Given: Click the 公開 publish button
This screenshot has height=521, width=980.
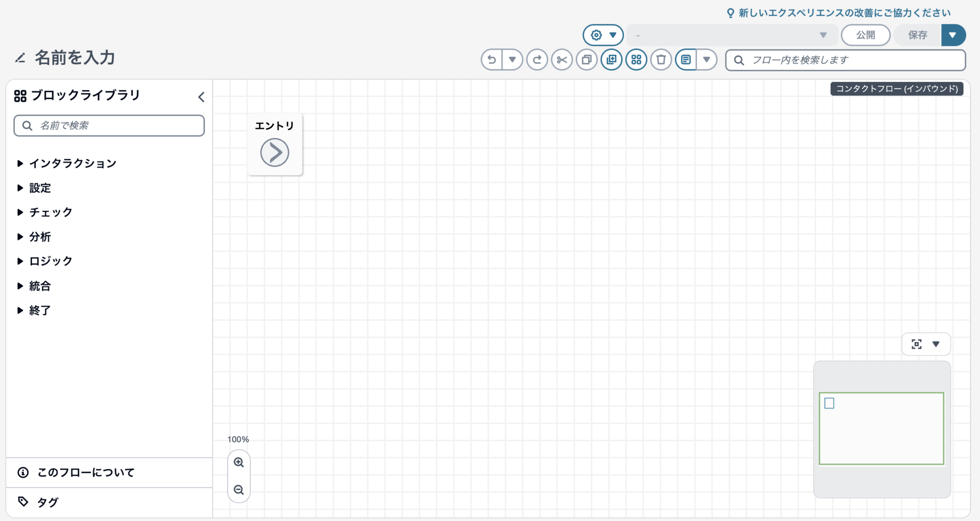Looking at the screenshot, I should pos(866,35).
